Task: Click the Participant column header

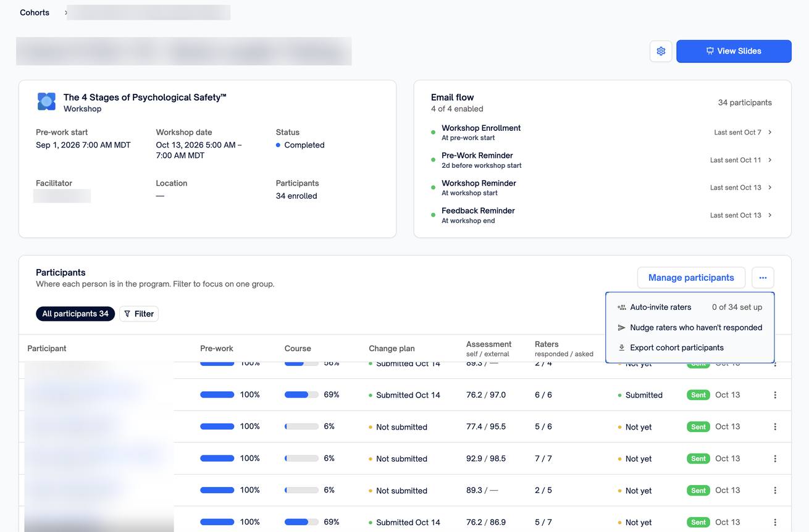Action: tap(47, 349)
